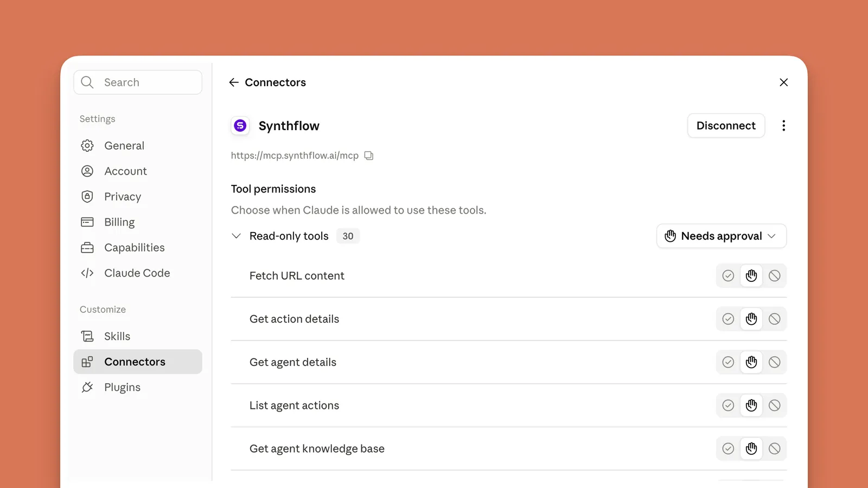Block the Get agent details tool
The height and width of the screenshot is (488, 868).
click(x=775, y=362)
